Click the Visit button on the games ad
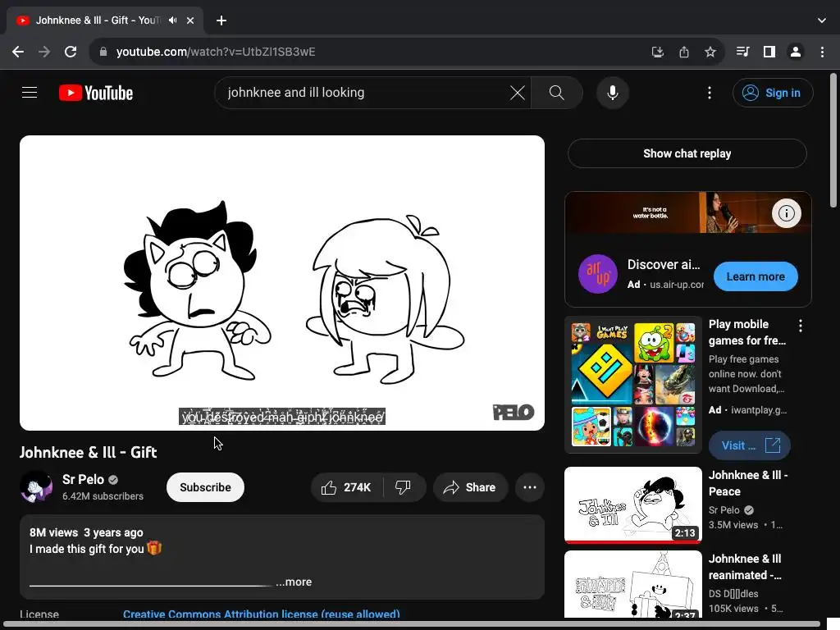 (749, 445)
